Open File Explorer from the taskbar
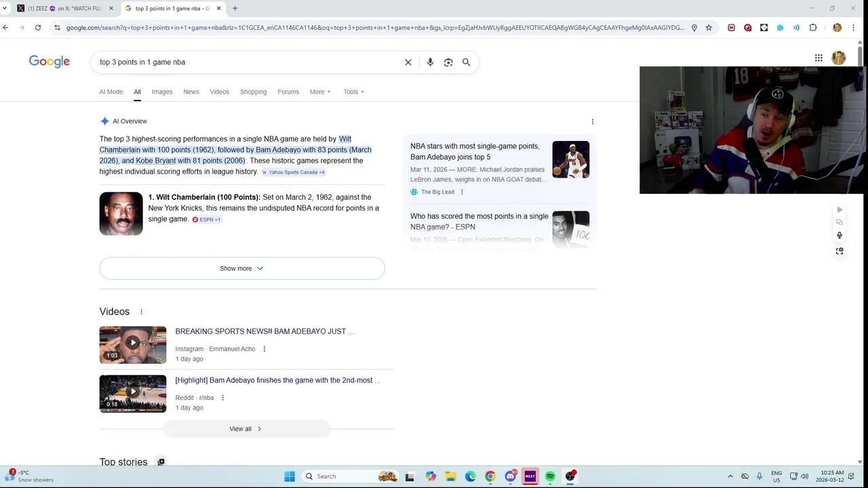This screenshot has width=868, height=488. [x=451, y=476]
